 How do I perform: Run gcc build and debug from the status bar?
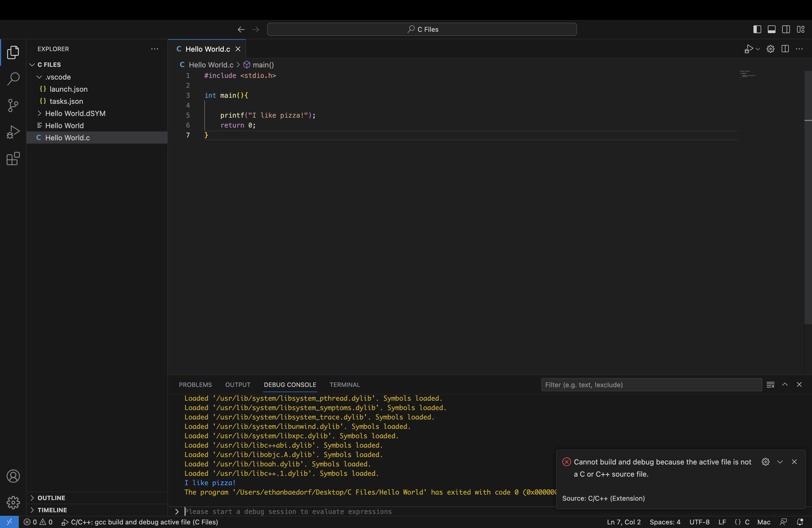pos(140,522)
